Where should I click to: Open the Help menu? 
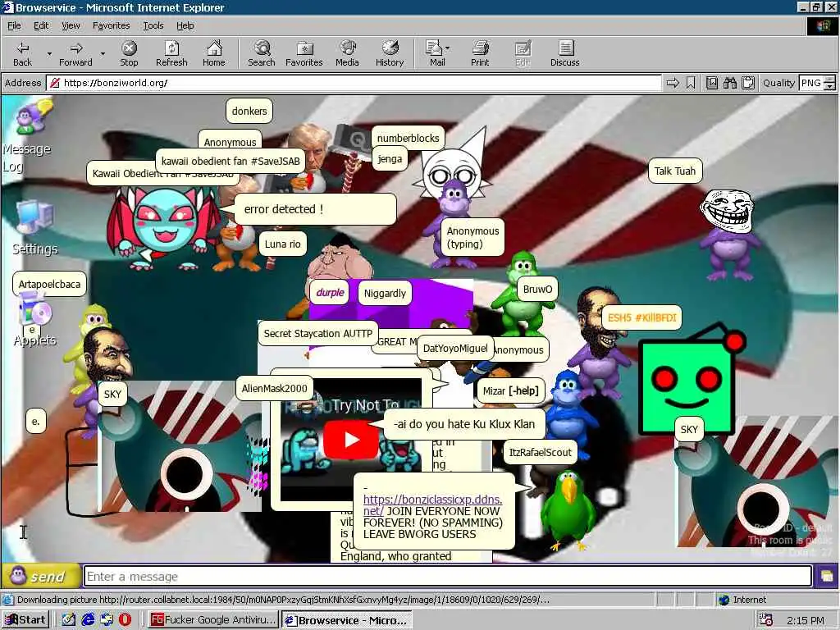(185, 25)
